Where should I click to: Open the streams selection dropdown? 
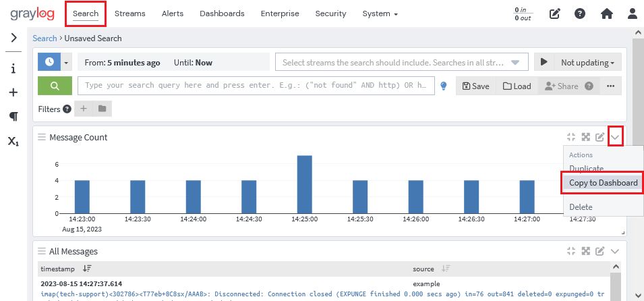click(402, 63)
